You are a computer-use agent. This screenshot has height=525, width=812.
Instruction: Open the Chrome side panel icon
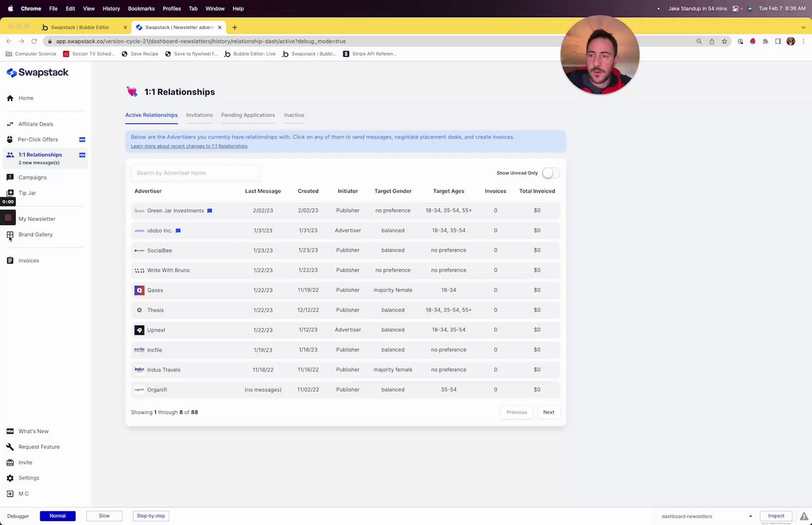click(x=778, y=41)
